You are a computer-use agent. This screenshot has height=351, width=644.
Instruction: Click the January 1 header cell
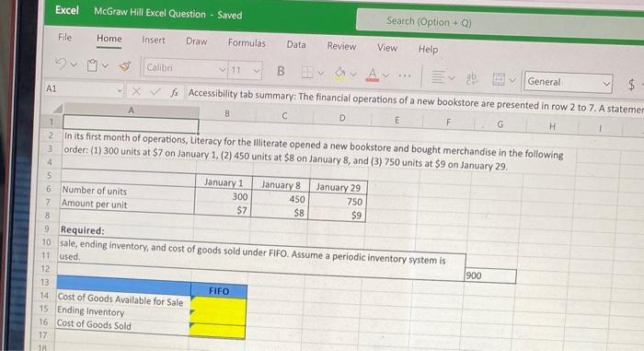[224, 181]
